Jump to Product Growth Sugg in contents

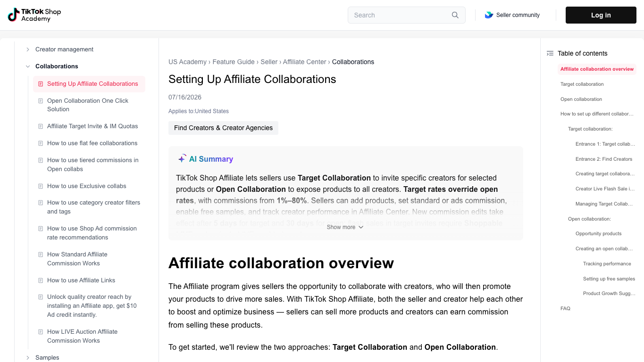(609, 294)
